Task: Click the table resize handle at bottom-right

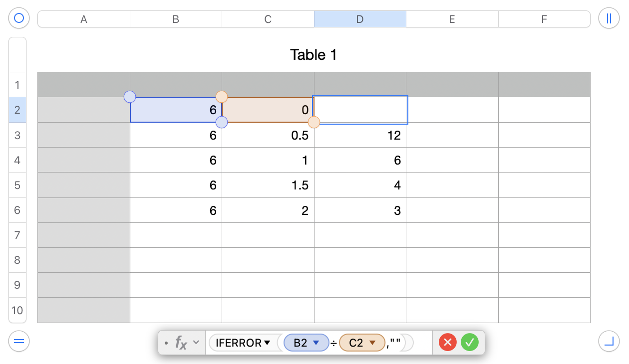Action: tap(609, 342)
